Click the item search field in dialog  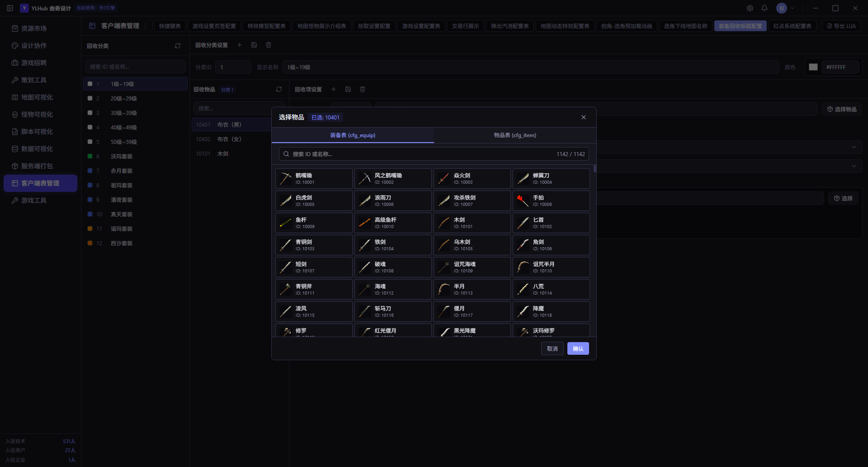(x=434, y=154)
